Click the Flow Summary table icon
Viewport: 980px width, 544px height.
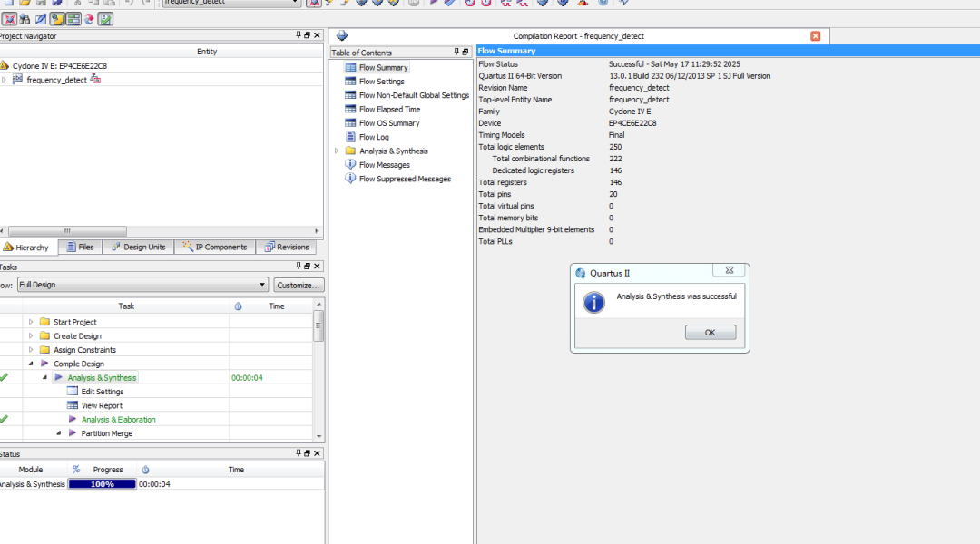coord(350,68)
